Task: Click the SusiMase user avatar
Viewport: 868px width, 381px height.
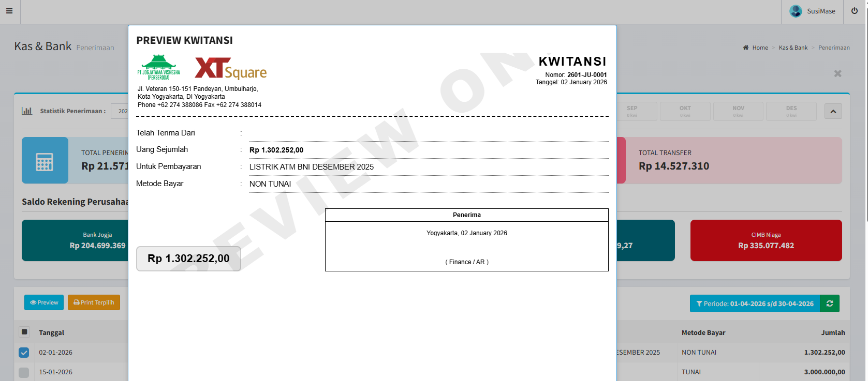Action: pos(796,11)
